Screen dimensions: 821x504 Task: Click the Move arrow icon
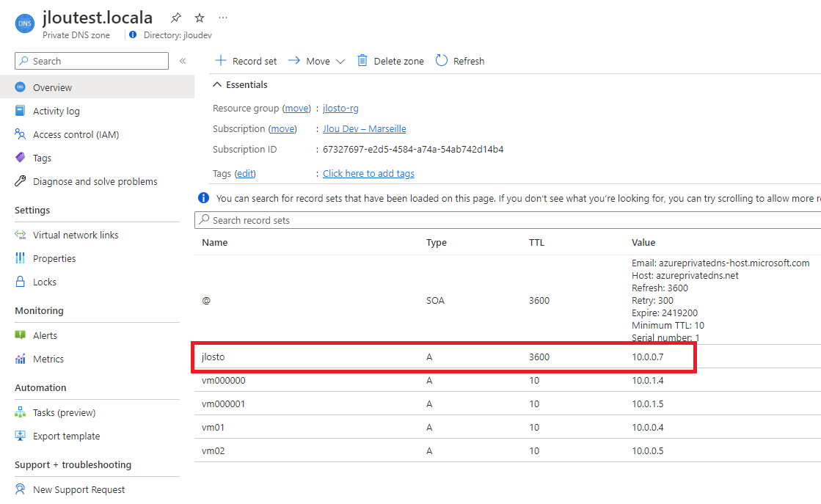point(294,61)
